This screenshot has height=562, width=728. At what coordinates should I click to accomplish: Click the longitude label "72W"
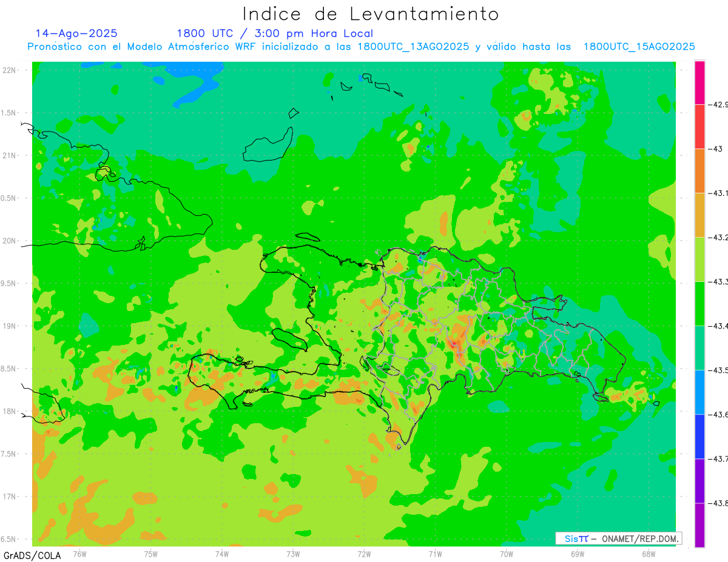point(365,554)
